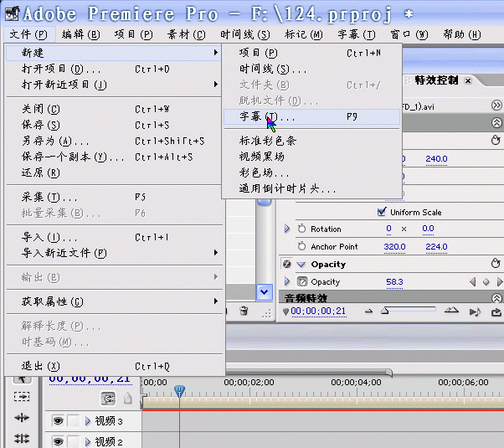Go to next Opacity keyframe
The image size is (504, 448).
500,282
